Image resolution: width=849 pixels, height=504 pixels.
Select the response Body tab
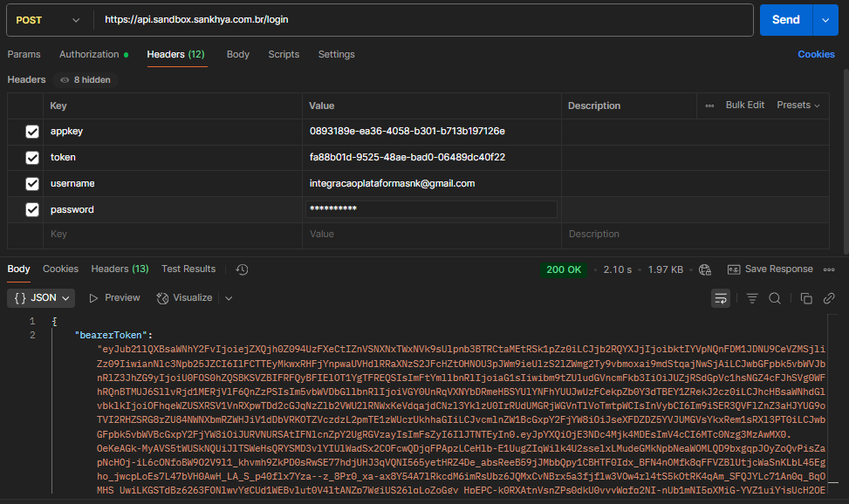[x=18, y=269]
